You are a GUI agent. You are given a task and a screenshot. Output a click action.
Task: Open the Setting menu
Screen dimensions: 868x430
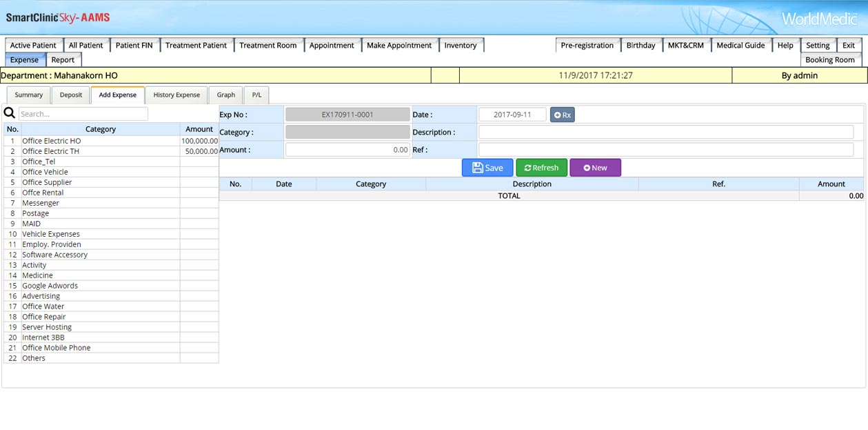[818, 46]
